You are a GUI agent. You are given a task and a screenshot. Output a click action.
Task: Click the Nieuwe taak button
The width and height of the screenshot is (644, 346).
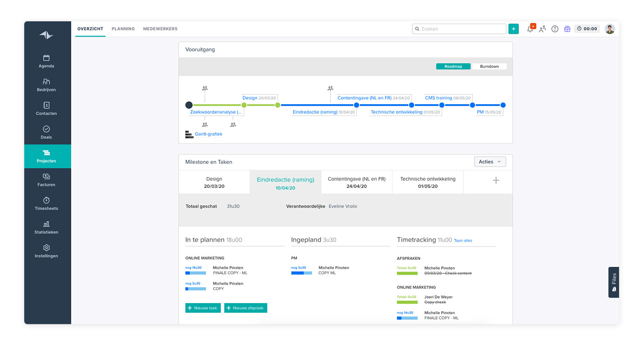tap(203, 308)
